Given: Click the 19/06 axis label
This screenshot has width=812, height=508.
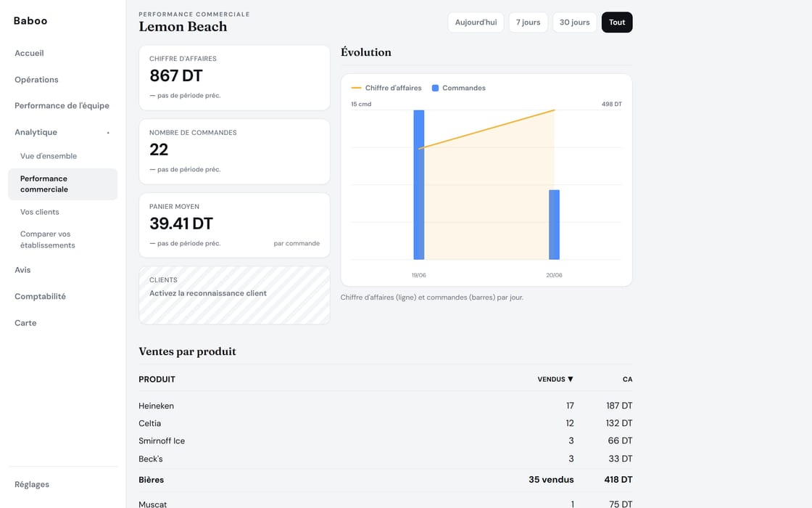Looking at the screenshot, I should click(x=419, y=275).
